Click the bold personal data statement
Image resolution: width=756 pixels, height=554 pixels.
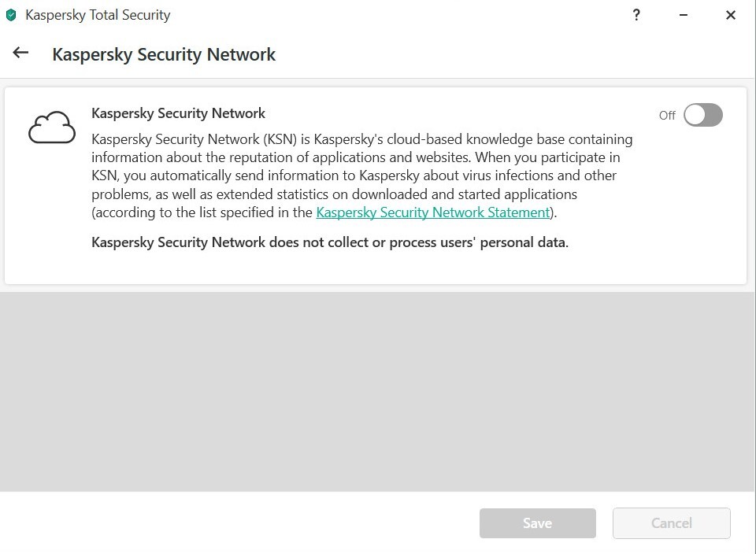click(x=329, y=242)
